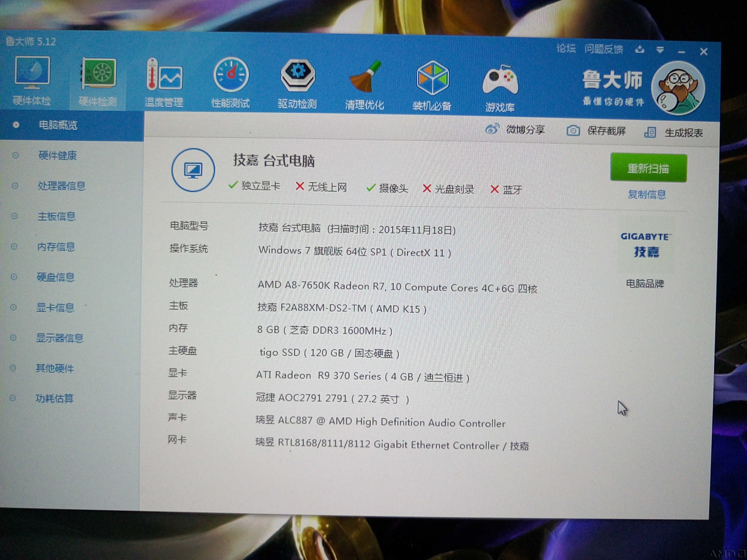Click the 技嘉 F2A88XM-DS2-TM motherboard value
Screen dimensions: 747x560
(x=342, y=308)
